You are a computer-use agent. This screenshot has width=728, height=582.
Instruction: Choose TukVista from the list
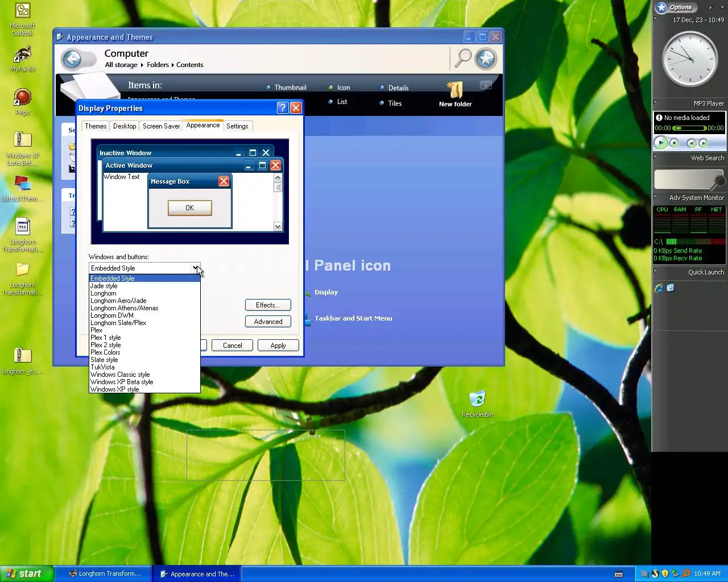pyautogui.click(x=144, y=367)
